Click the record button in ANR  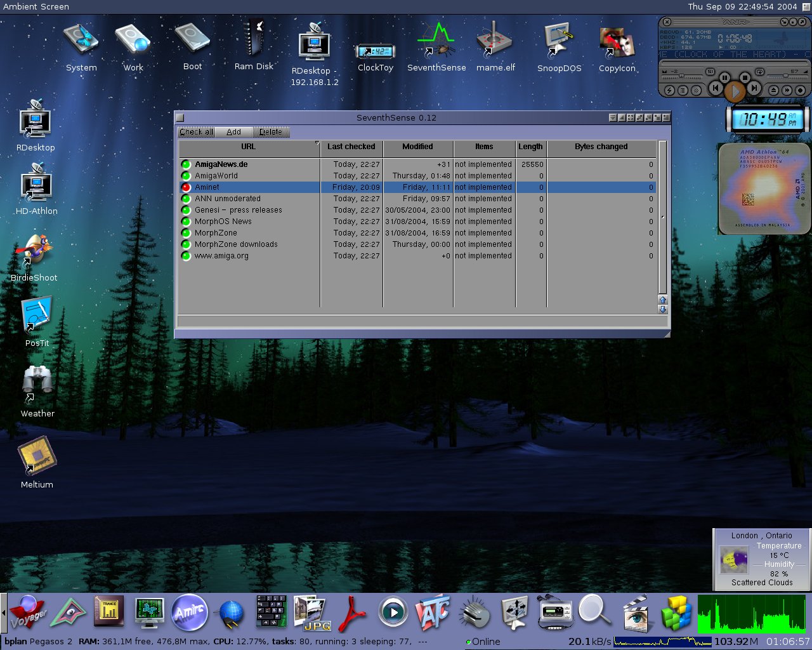pyautogui.click(x=800, y=90)
